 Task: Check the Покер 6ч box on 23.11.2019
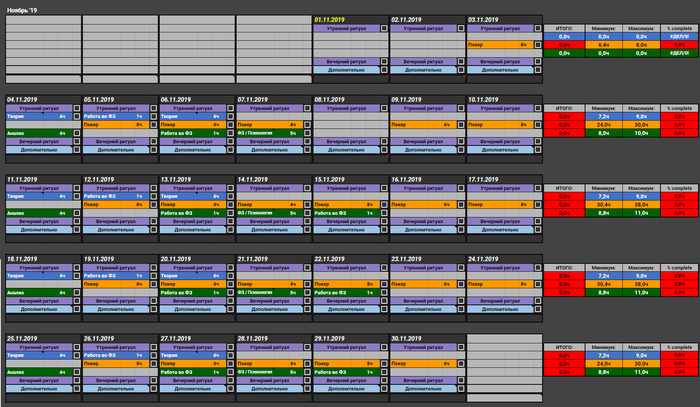[461, 284]
